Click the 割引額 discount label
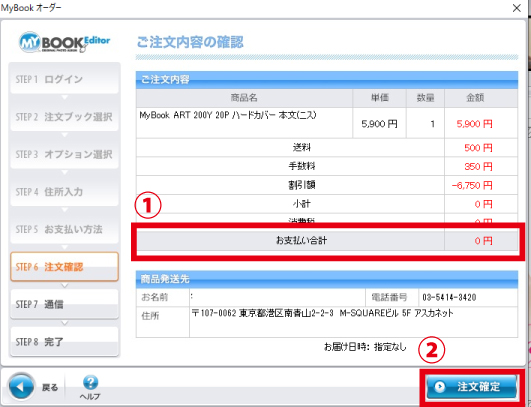The height and width of the screenshot is (407, 531). (x=301, y=185)
